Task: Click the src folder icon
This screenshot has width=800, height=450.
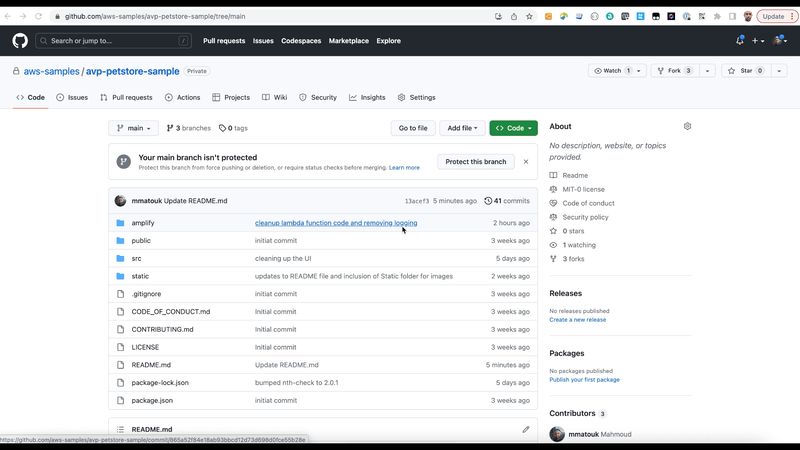Action: [120, 258]
